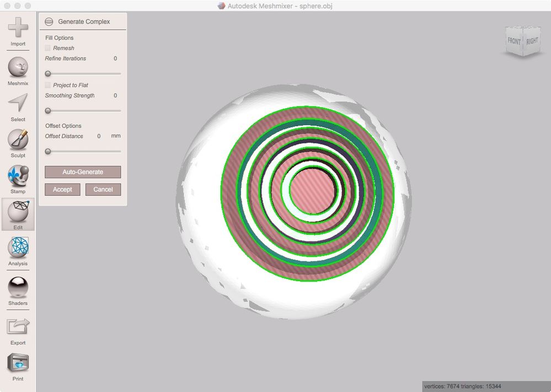Open the Import tool
The height and width of the screenshot is (392, 551).
point(18,31)
